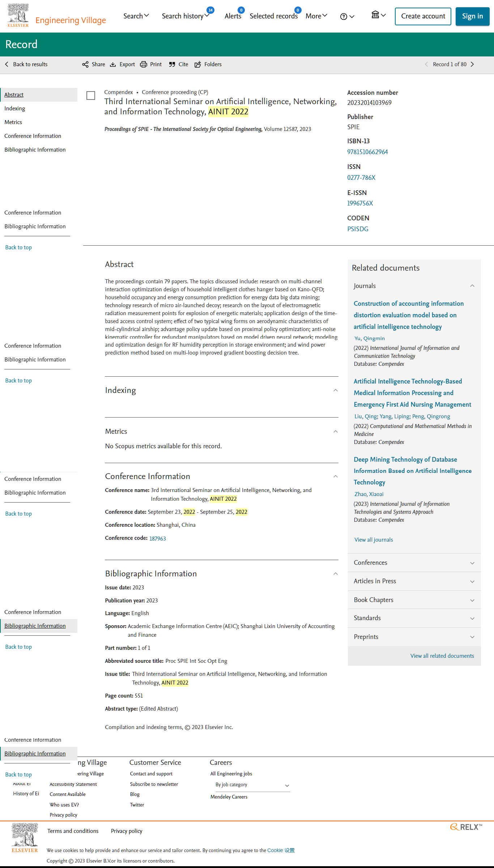Click the Export download icon
Screen dimensions: 494x868
tap(113, 64)
